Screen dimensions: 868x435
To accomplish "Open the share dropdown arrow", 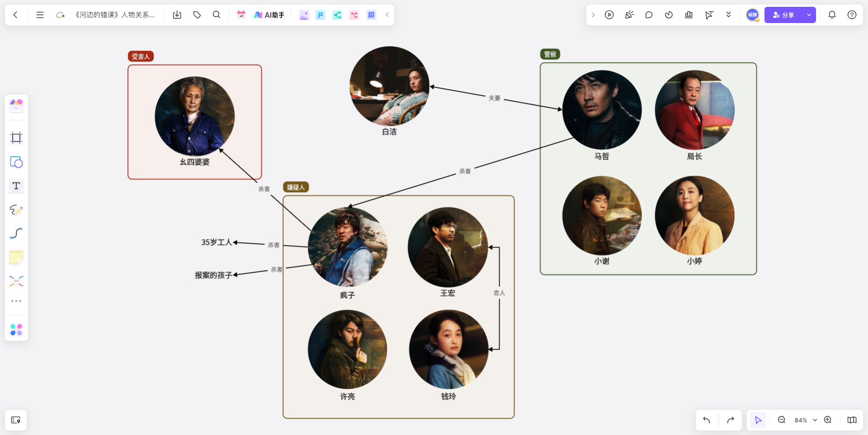I will pyautogui.click(x=809, y=15).
